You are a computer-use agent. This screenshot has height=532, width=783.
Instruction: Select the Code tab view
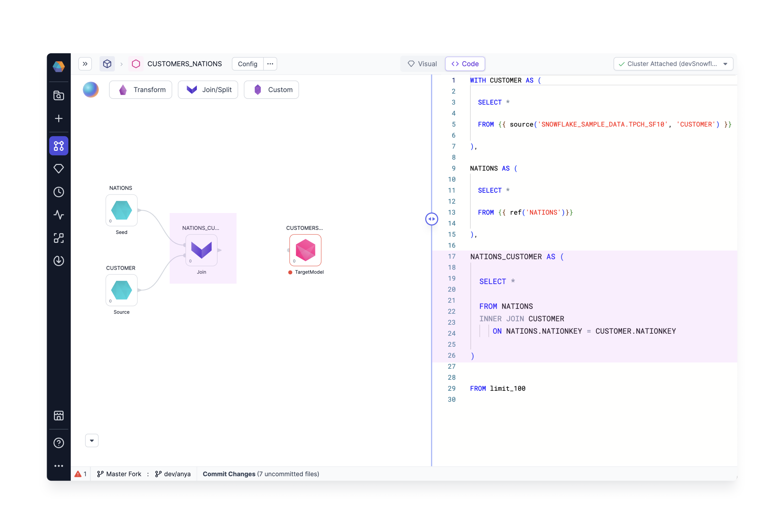[466, 64]
